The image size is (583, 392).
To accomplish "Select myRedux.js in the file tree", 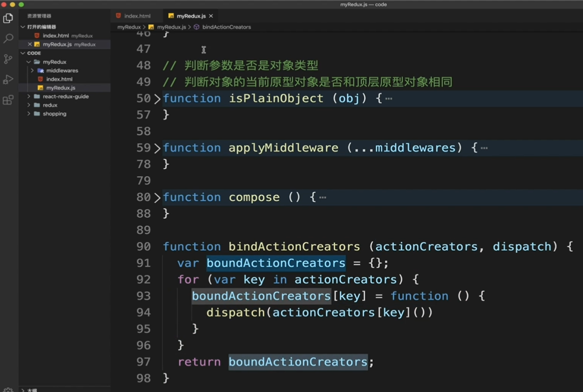I will point(61,88).
